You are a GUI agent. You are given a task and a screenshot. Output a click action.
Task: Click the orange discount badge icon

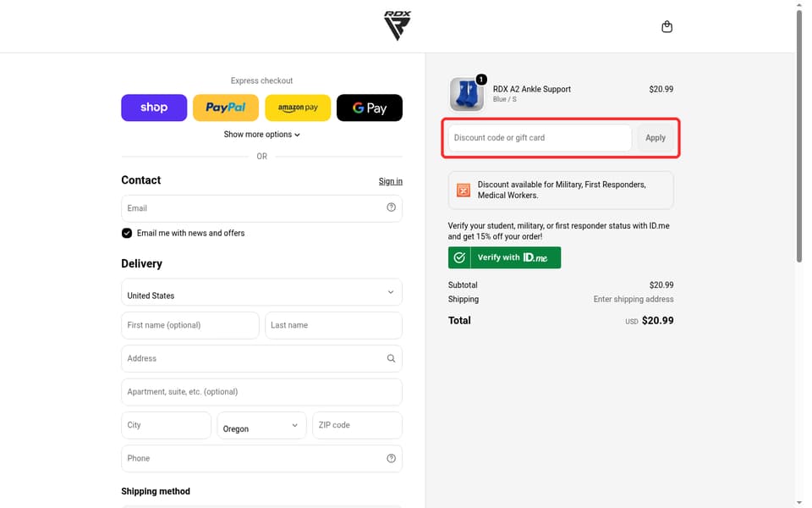(x=464, y=190)
